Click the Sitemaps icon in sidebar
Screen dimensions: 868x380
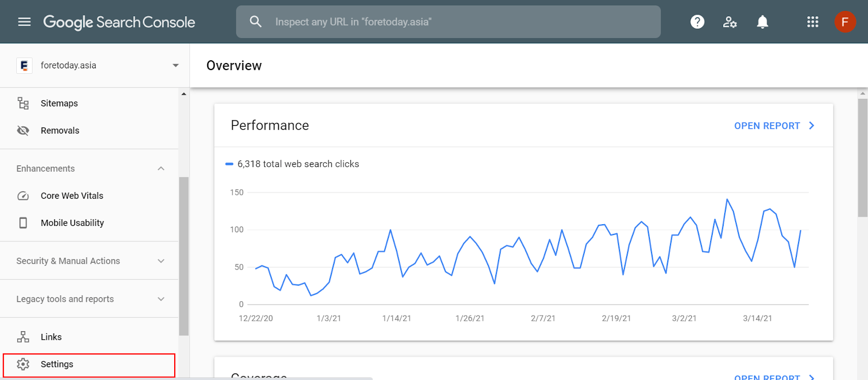tap(23, 103)
